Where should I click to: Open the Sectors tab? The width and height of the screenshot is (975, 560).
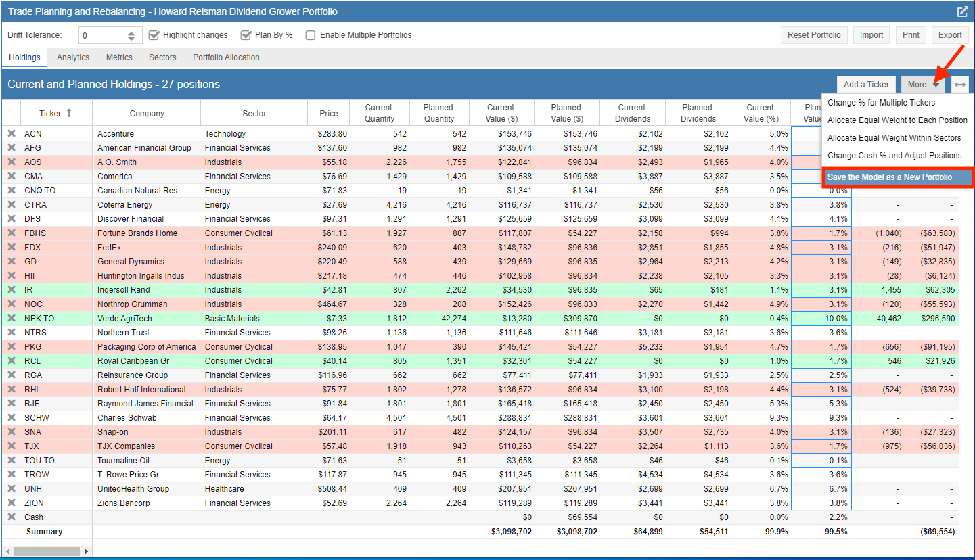pos(162,57)
